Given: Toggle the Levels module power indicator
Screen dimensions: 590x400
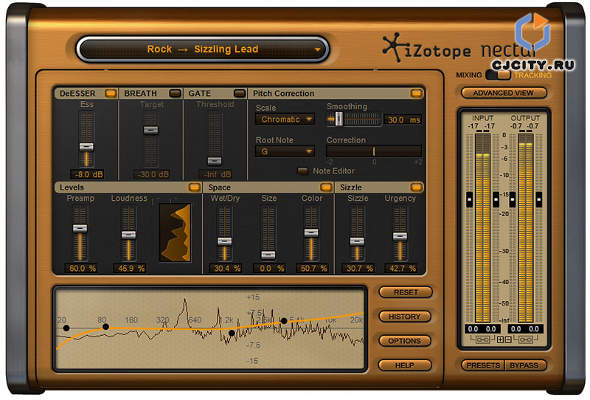Looking at the screenshot, I should click(x=195, y=187).
